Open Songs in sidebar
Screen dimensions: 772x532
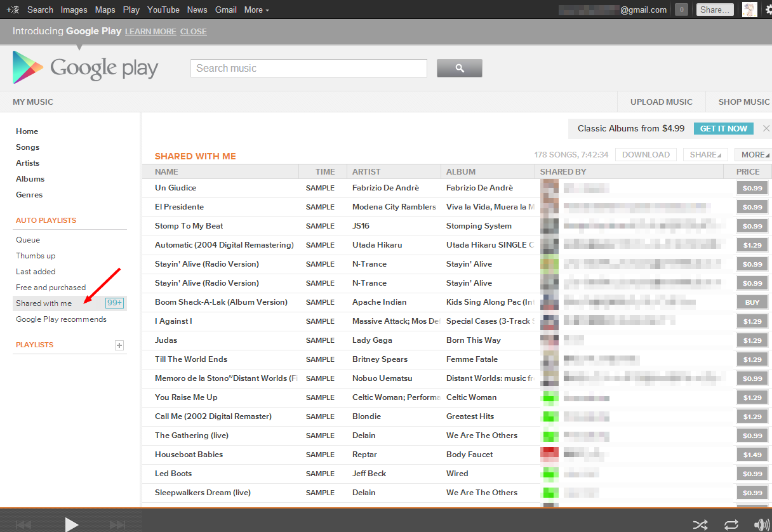tap(27, 147)
